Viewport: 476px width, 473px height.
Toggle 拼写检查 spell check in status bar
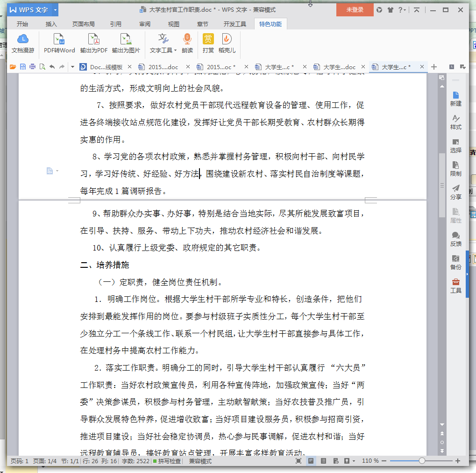pos(166,461)
